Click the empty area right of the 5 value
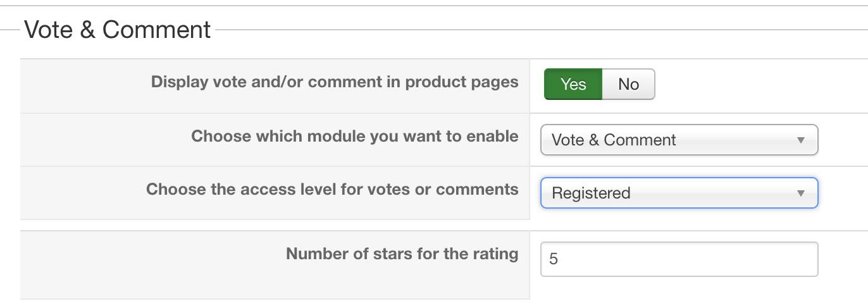This screenshot has height=306, width=868. (x=696, y=259)
